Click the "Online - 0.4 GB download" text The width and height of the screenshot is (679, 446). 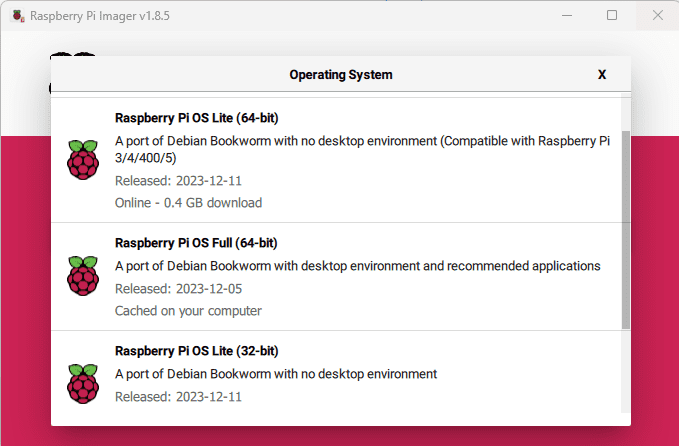pos(188,203)
